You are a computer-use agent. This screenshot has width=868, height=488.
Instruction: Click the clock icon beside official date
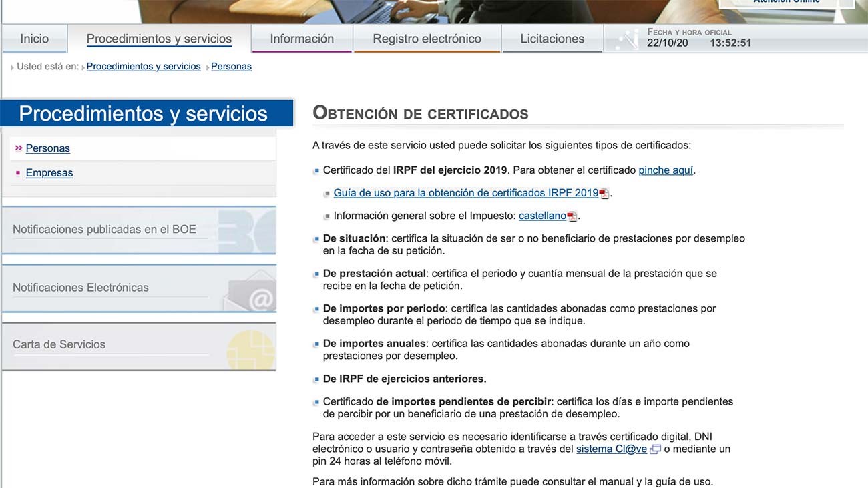tap(626, 40)
